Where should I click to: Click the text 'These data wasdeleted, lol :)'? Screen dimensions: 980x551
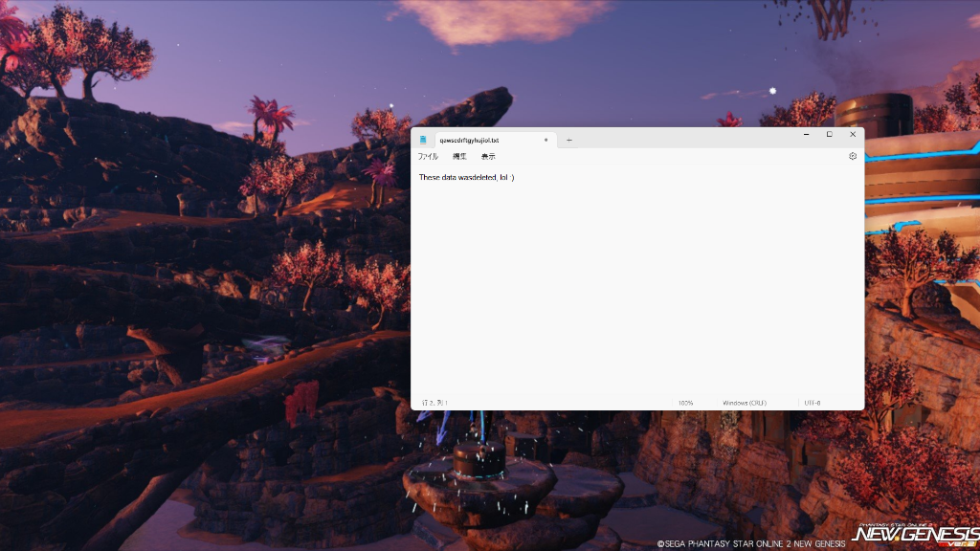(x=466, y=177)
